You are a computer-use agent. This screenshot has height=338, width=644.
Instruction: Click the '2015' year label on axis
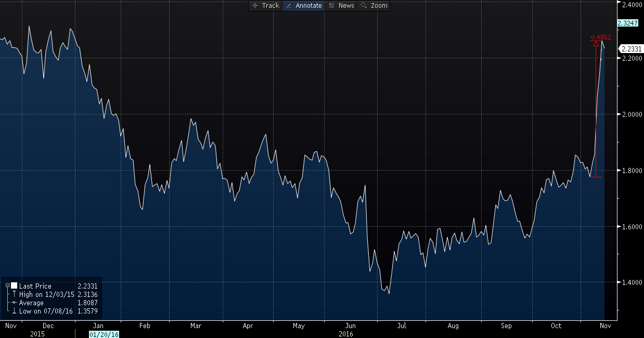37,334
